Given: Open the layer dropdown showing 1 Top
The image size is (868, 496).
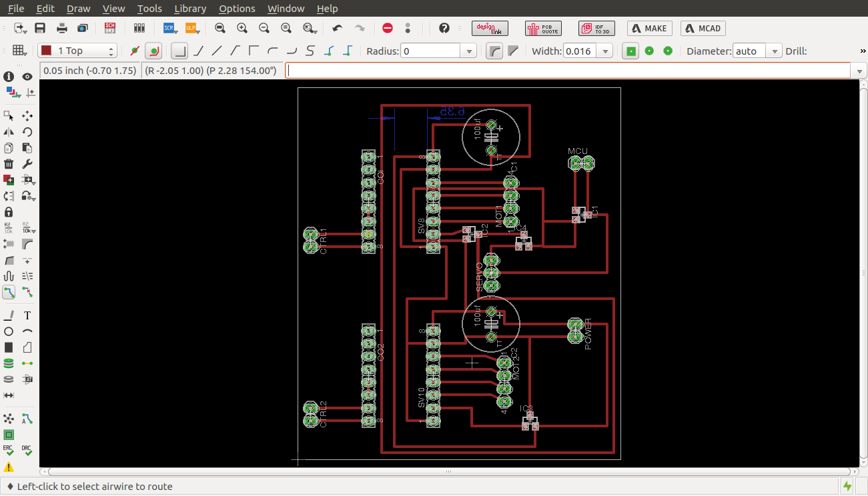Looking at the screenshot, I should (x=77, y=51).
